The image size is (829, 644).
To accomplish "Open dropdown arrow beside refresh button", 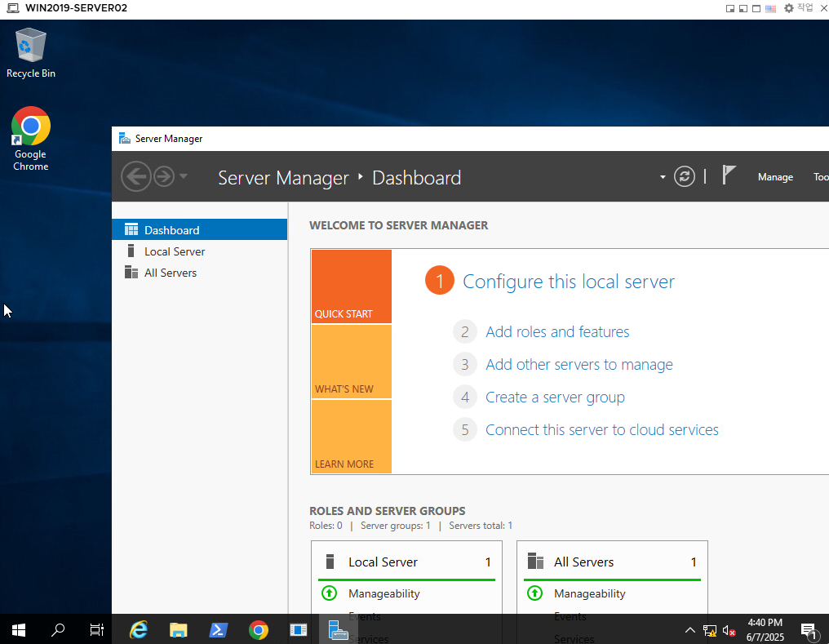I will click(x=663, y=177).
